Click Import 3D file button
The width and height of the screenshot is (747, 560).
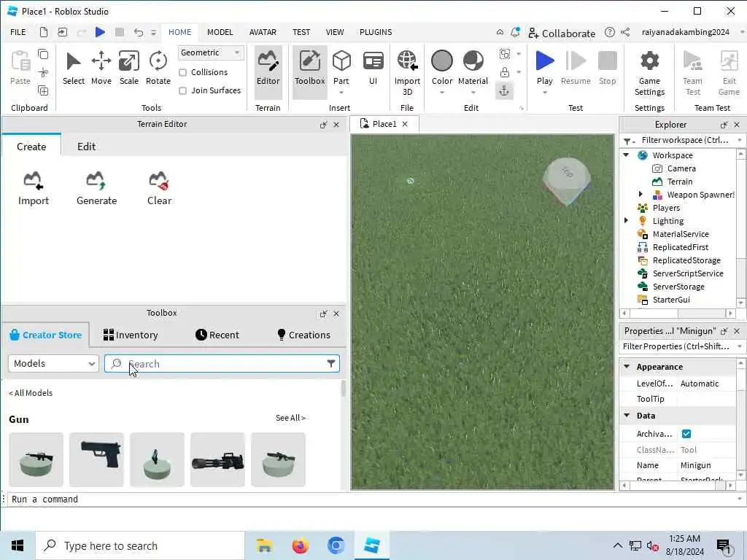tap(407, 73)
